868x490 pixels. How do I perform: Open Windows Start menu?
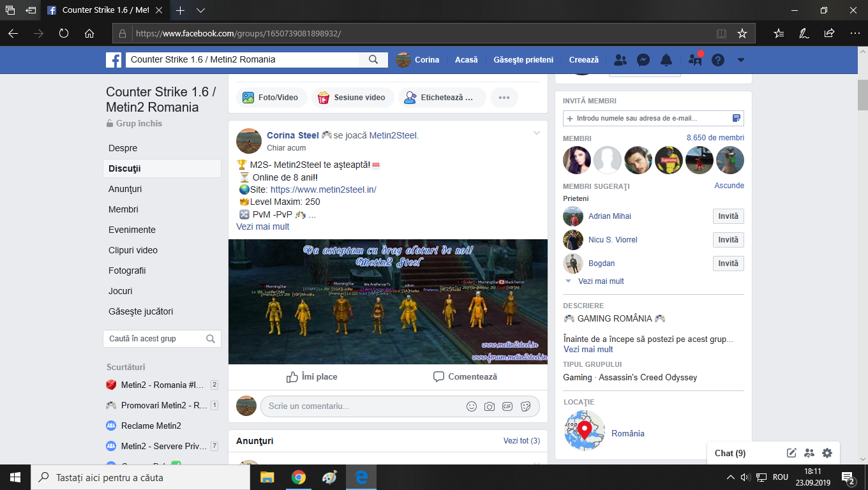(15, 477)
